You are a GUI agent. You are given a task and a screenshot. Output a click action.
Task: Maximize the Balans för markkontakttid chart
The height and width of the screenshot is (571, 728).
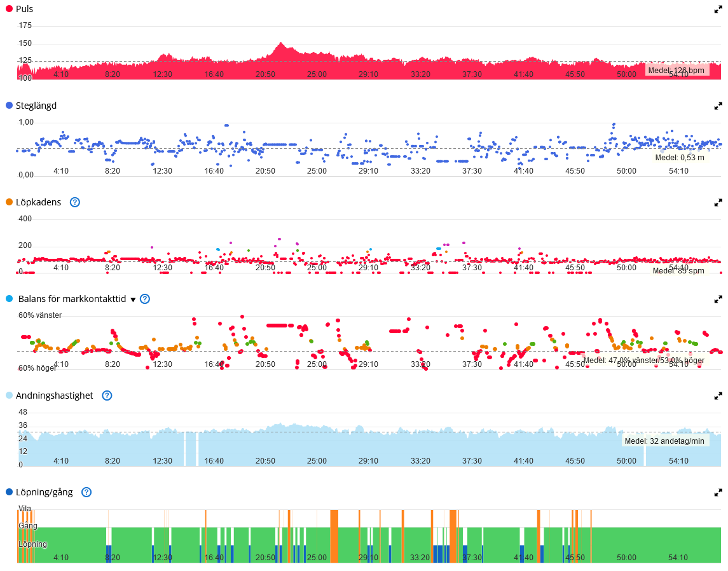718,299
